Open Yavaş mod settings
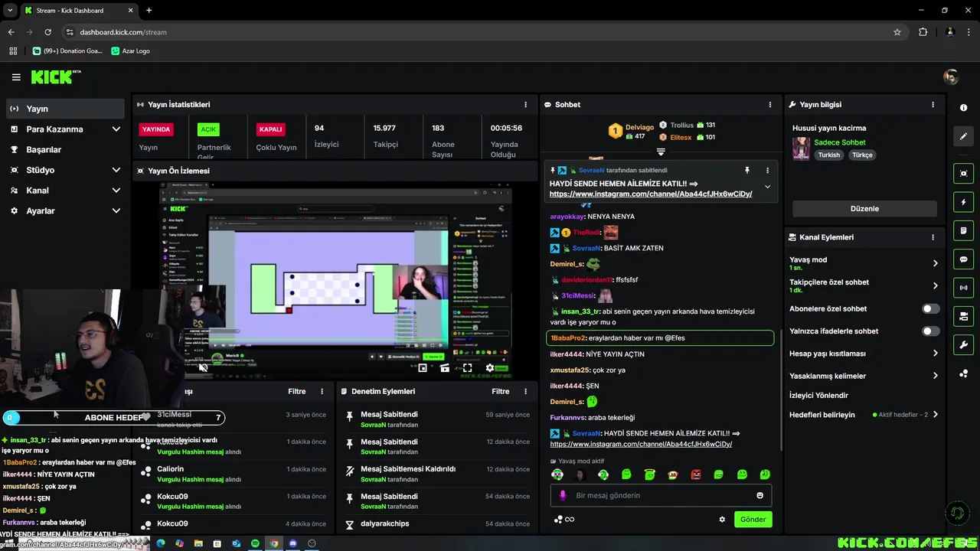This screenshot has height=551, width=980. [864, 263]
